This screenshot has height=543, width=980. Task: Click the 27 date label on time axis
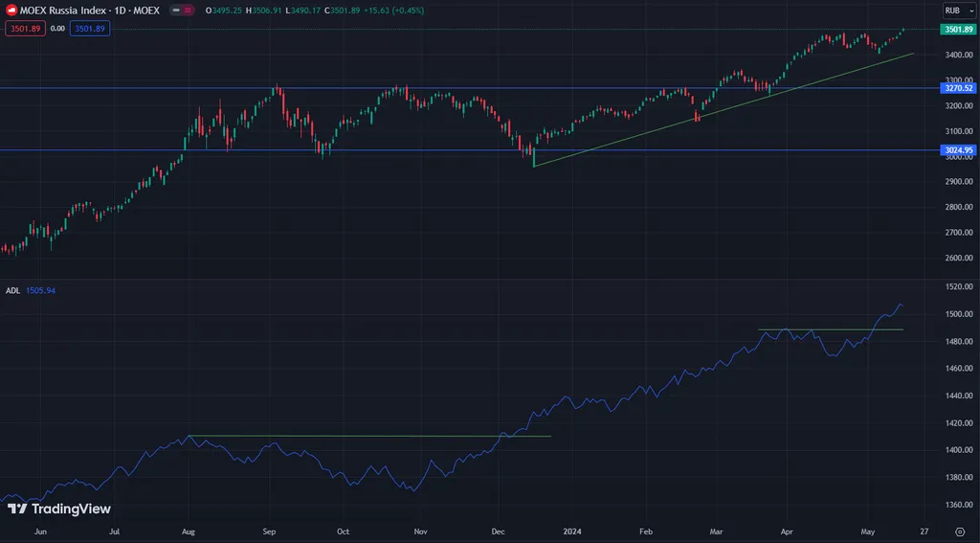924,532
